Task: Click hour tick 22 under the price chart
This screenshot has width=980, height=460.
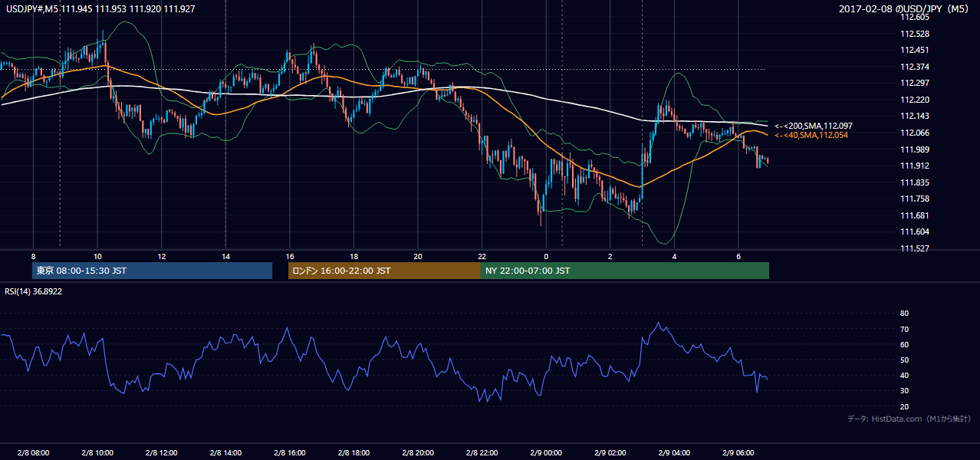Action: point(482,255)
